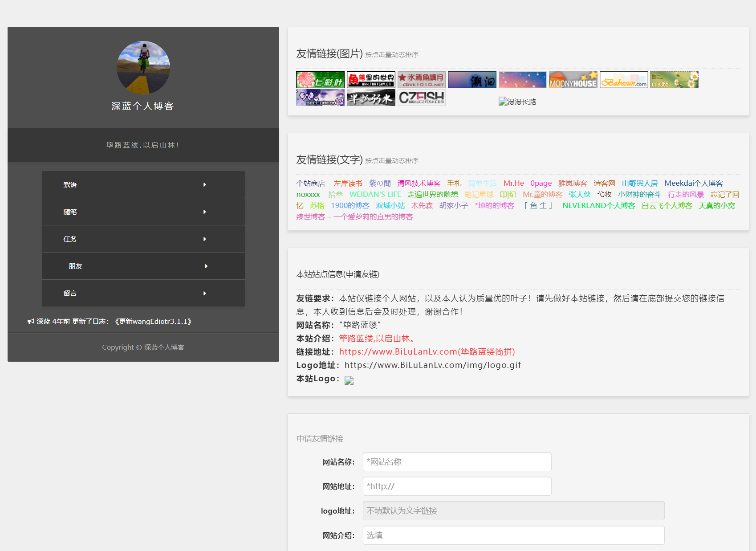The width and height of the screenshot is (756, 551).
Task: Open the 走遍世界的随想 text link
Action: [433, 194]
